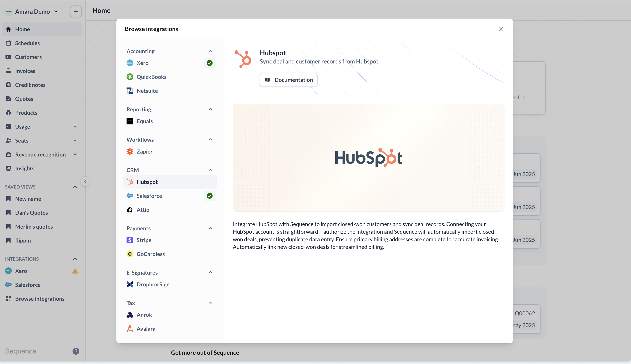Click the Dropbox Sign logo icon
The width and height of the screenshot is (631, 364).
130,284
